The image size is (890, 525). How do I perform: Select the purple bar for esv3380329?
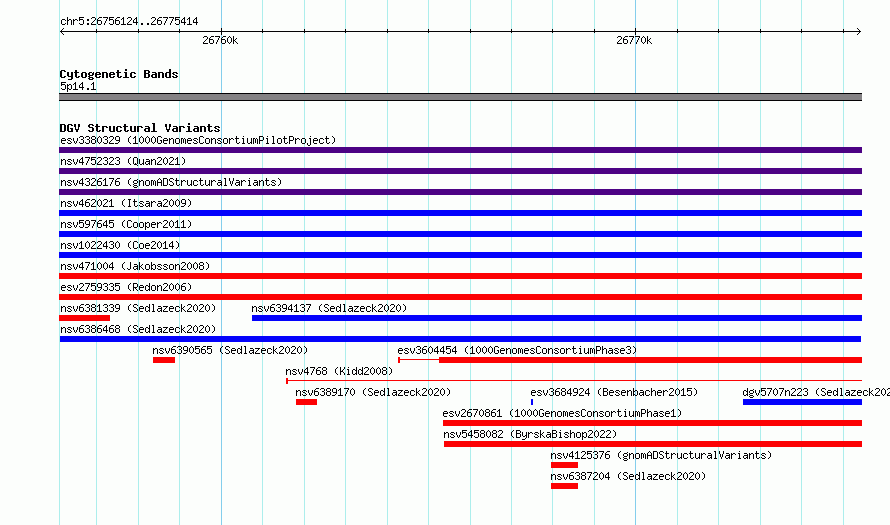460,150
